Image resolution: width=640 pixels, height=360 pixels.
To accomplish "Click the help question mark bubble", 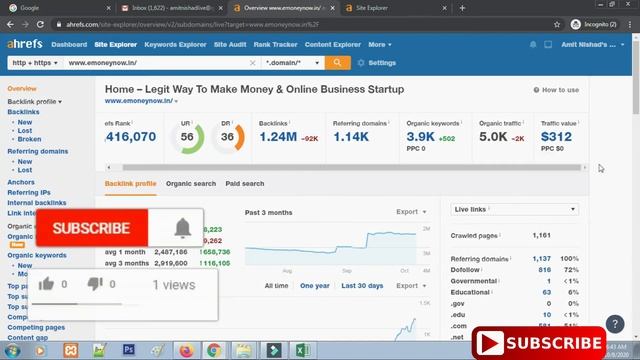I will point(615,324).
